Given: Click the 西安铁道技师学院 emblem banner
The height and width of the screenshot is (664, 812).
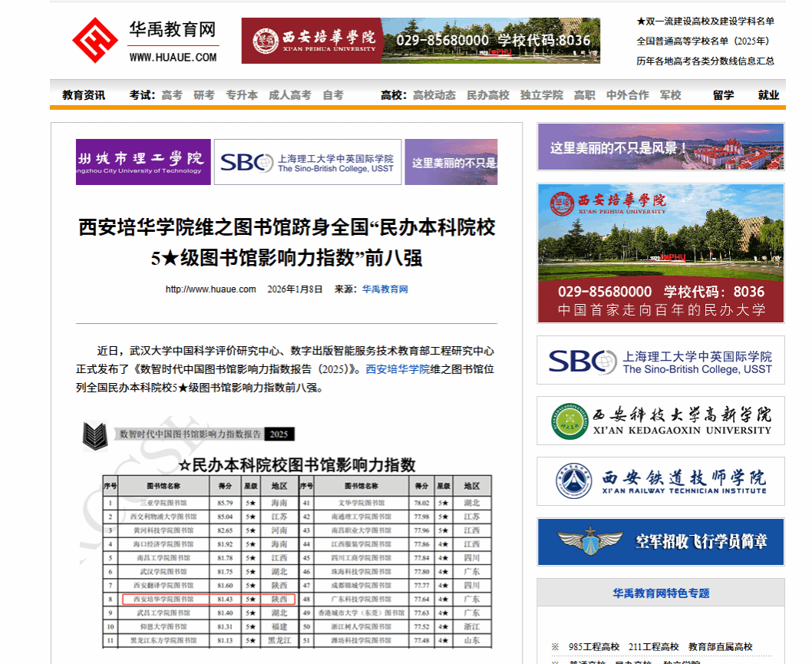Looking at the screenshot, I should point(660,481).
